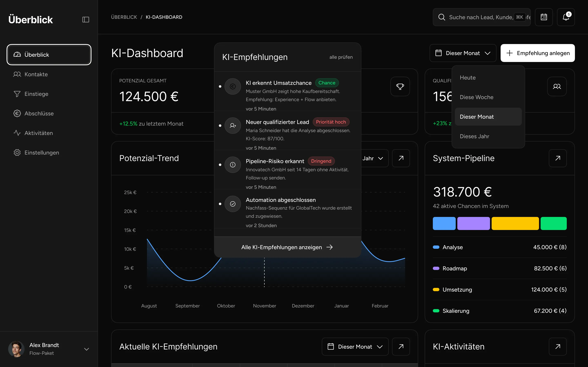Screen dimensions: 588x367
Task: Focus the Suche nach Lead search field
Action: click(x=482, y=17)
